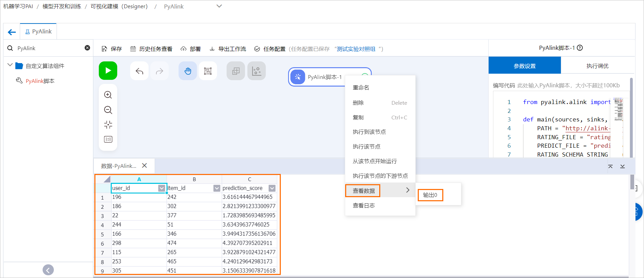Viewport: 644px width, 278px height.
Task: Click the PyAlink tab flask icon
Action: click(28, 32)
